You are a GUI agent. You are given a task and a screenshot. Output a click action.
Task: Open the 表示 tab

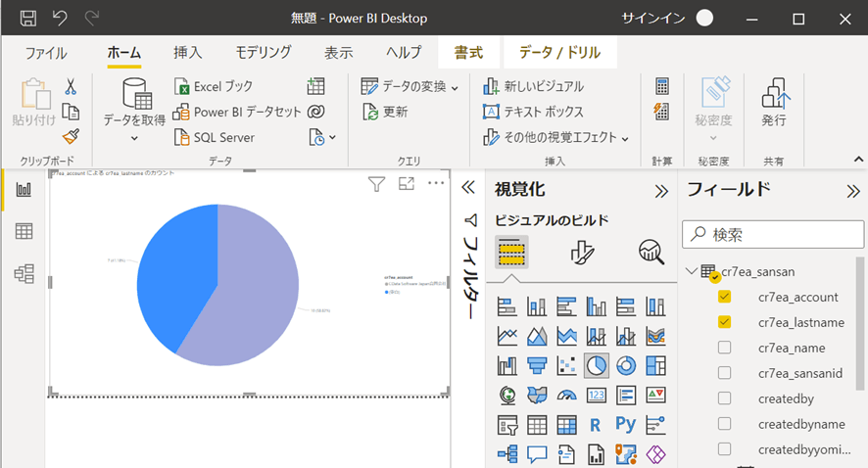click(x=338, y=53)
